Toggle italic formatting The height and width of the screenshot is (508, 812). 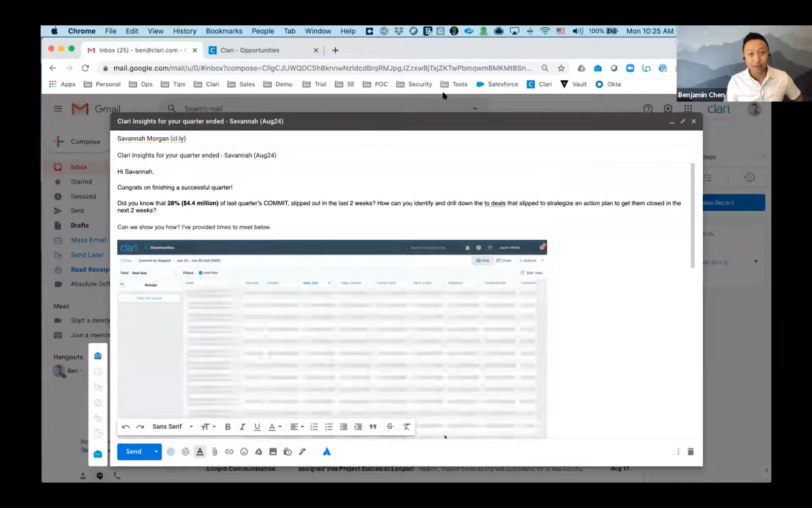(242, 427)
